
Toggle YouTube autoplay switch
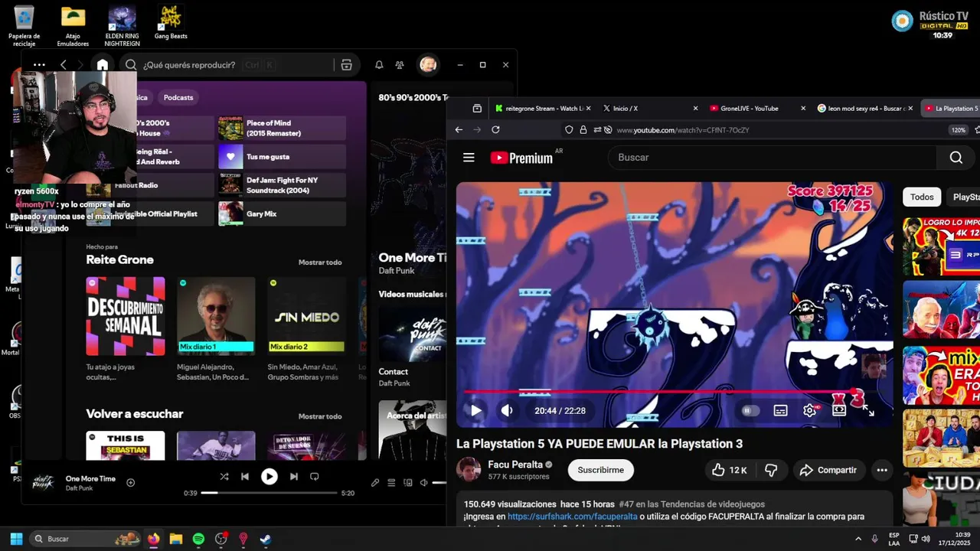coord(750,410)
